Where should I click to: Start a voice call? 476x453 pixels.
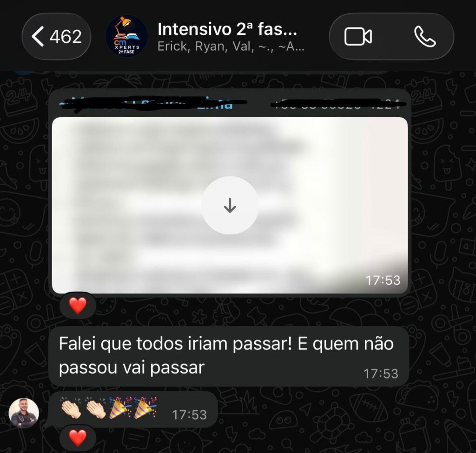click(425, 36)
